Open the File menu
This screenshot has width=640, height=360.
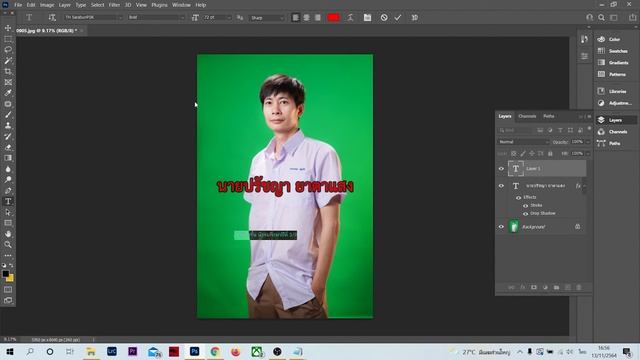(18, 5)
